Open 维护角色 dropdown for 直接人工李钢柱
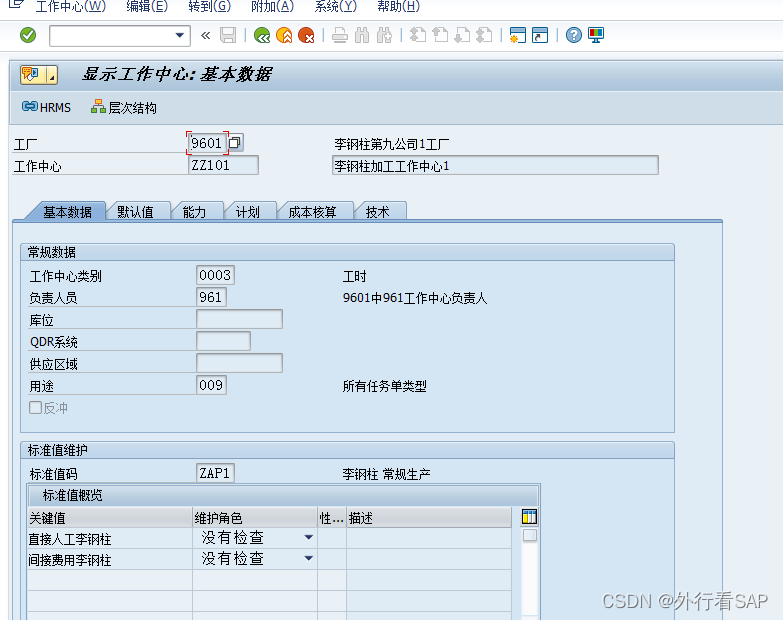The height and width of the screenshot is (620, 783). point(308,538)
